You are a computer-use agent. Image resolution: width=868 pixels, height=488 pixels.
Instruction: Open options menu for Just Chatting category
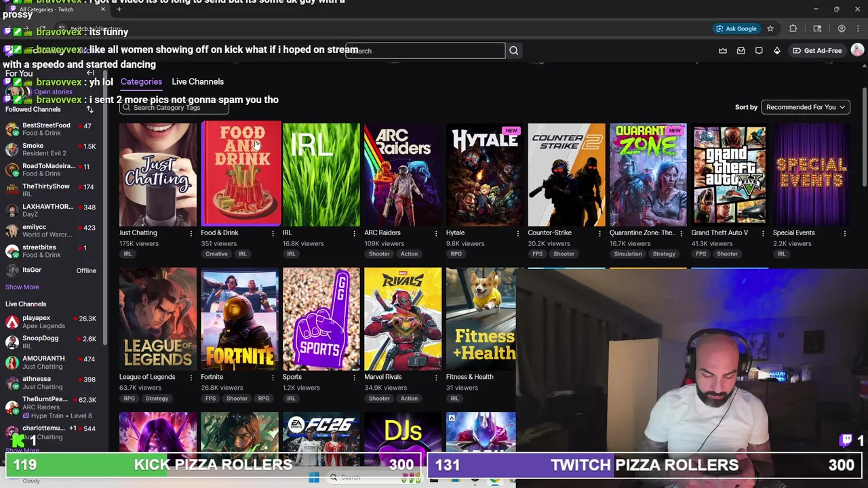click(191, 233)
